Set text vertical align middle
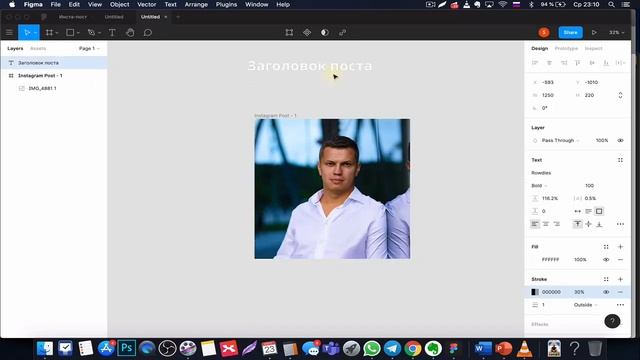Image resolution: width=640 pixels, height=360 pixels. click(x=588, y=224)
